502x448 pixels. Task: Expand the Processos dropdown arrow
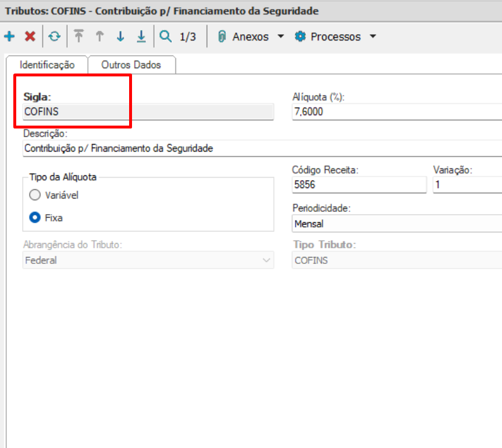(x=373, y=36)
